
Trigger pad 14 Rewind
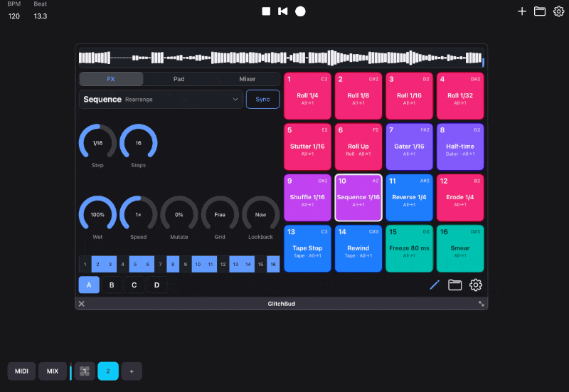(358, 248)
